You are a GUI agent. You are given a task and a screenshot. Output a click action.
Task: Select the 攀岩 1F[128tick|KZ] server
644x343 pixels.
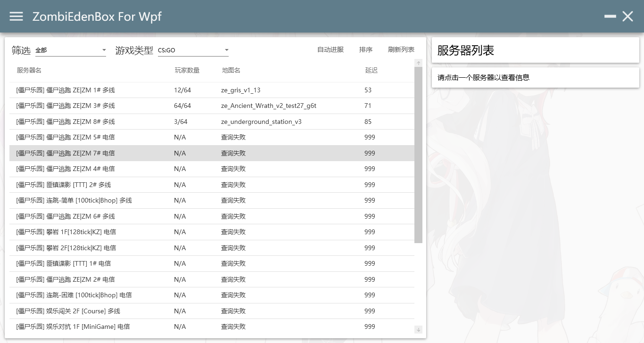tap(189, 232)
